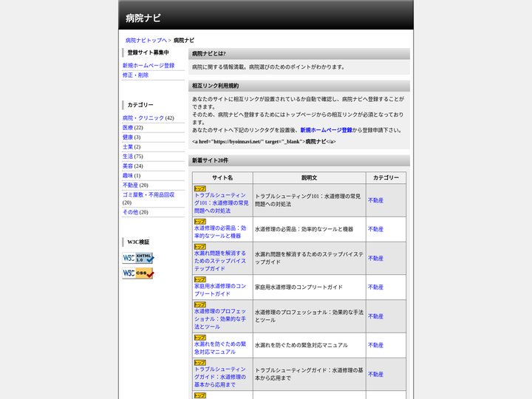Open site 水道修理の必需品：効率的なツールと機器
The width and height of the screenshot is (532, 399).
[220, 232]
